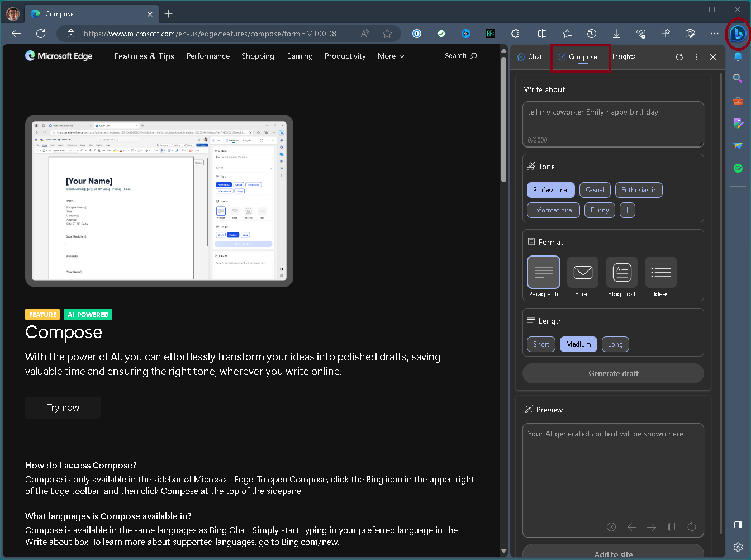
Task: Click Generate draft button
Action: pos(613,373)
